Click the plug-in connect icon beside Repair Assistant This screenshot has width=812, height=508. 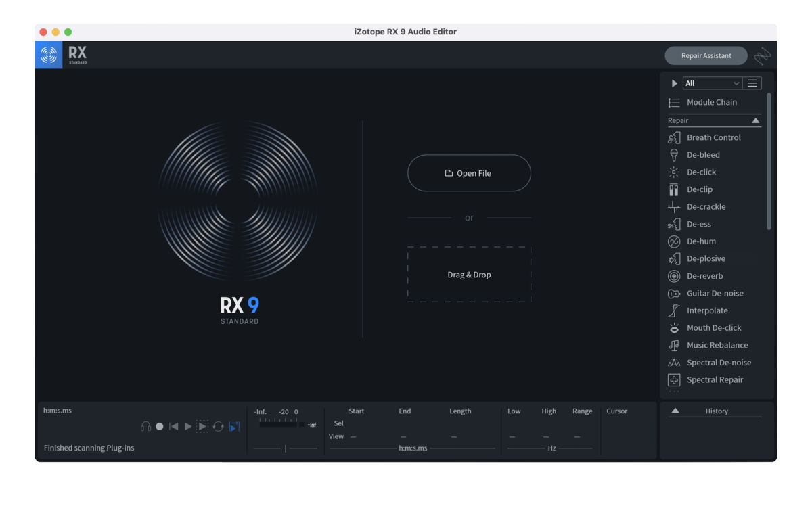pyautogui.click(x=763, y=55)
